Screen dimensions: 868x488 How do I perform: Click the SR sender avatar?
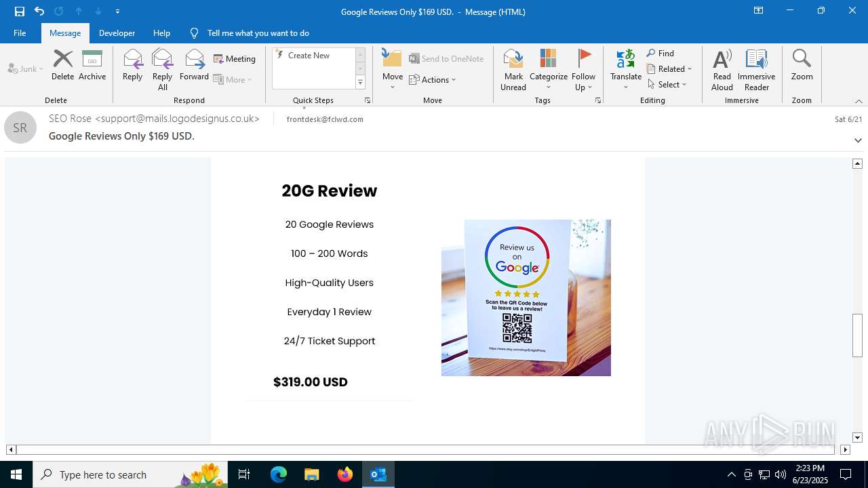click(20, 127)
